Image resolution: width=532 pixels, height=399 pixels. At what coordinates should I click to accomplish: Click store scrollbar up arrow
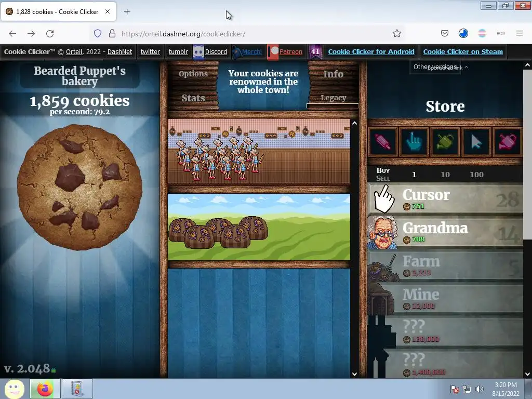tap(527, 65)
